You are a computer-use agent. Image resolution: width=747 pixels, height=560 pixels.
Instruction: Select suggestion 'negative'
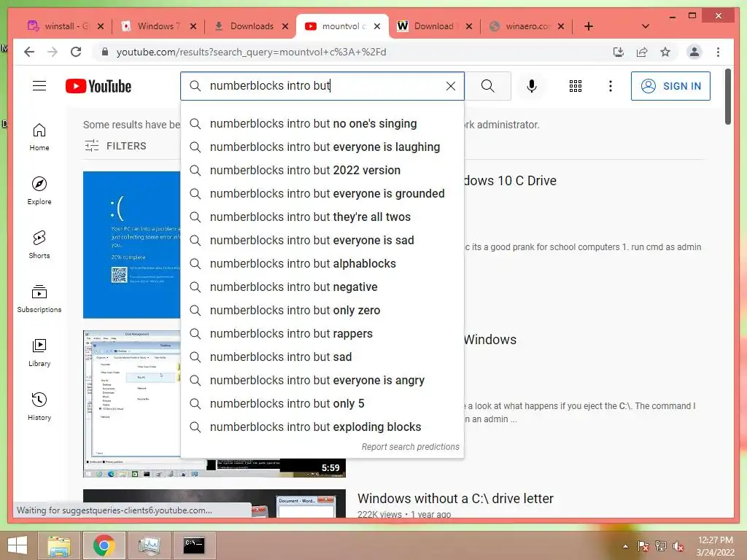tap(322, 287)
